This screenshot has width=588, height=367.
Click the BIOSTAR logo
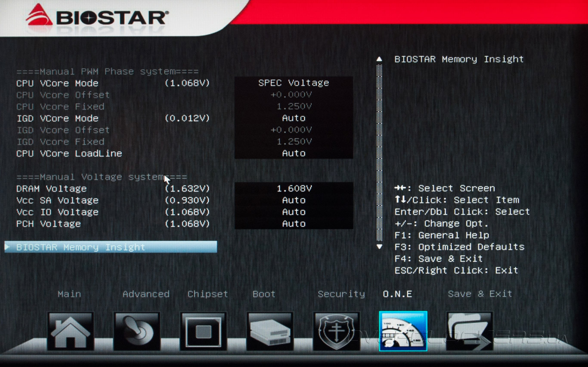(x=97, y=16)
